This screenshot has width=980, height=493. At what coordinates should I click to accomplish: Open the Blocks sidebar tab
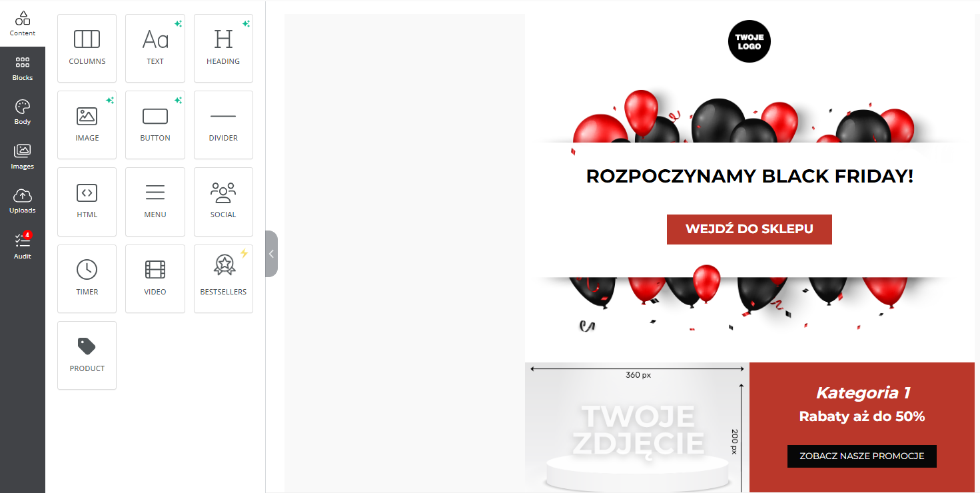(23, 69)
